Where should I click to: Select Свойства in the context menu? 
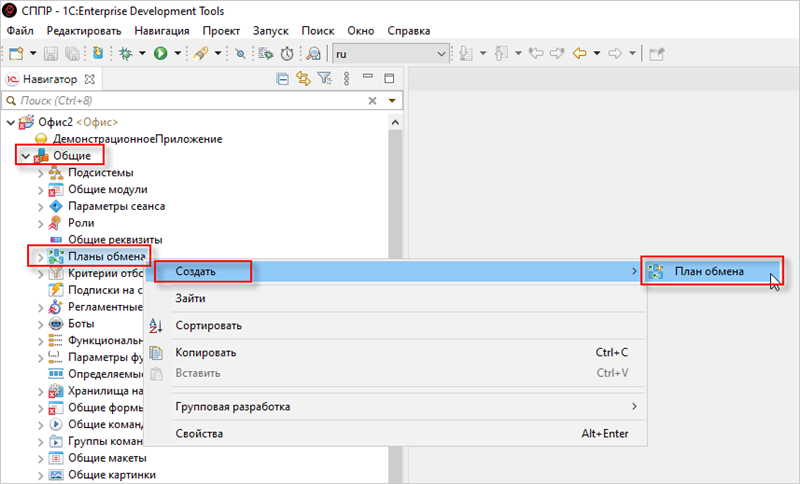pyautogui.click(x=199, y=433)
